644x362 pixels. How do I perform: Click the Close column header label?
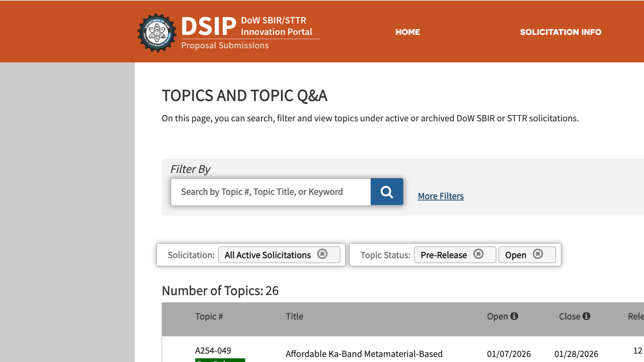[x=569, y=316]
